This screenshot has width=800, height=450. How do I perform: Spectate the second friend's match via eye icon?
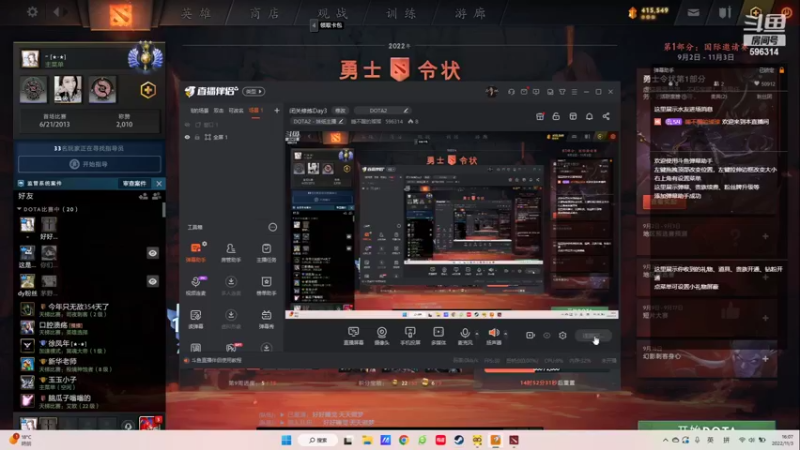click(x=153, y=253)
